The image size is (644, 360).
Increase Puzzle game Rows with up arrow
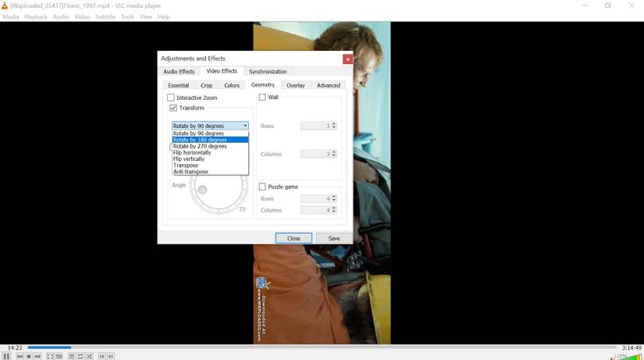tap(334, 197)
